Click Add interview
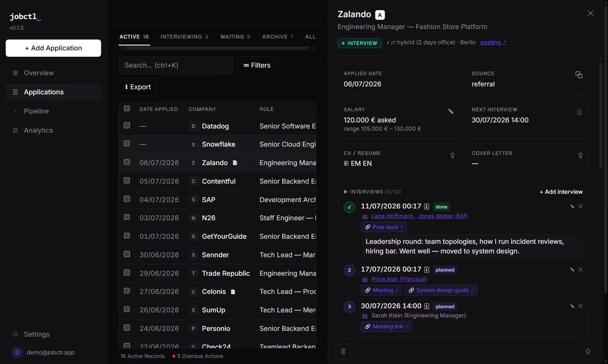Screen dimensions: 608x364 pyautogui.click(x=561, y=192)
